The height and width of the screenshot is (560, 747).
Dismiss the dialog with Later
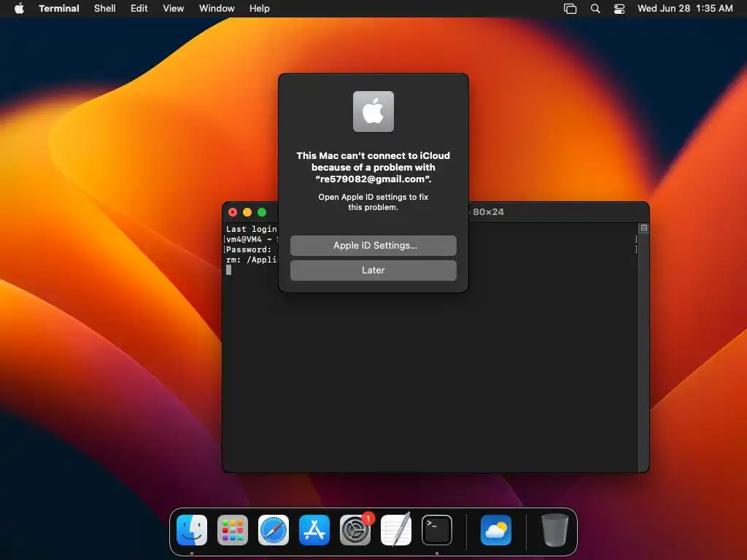coord(373,270)
